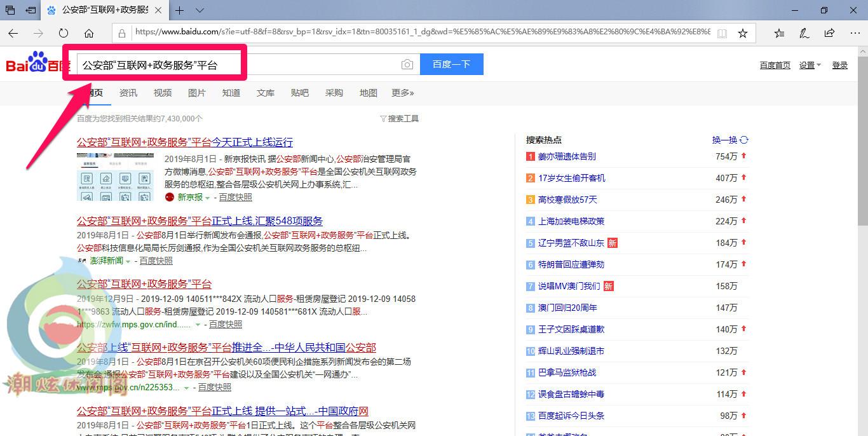The width and height of the screenshot is (868, 436).
Task: Switch to the 图片 tab
Action: [197, 93]
